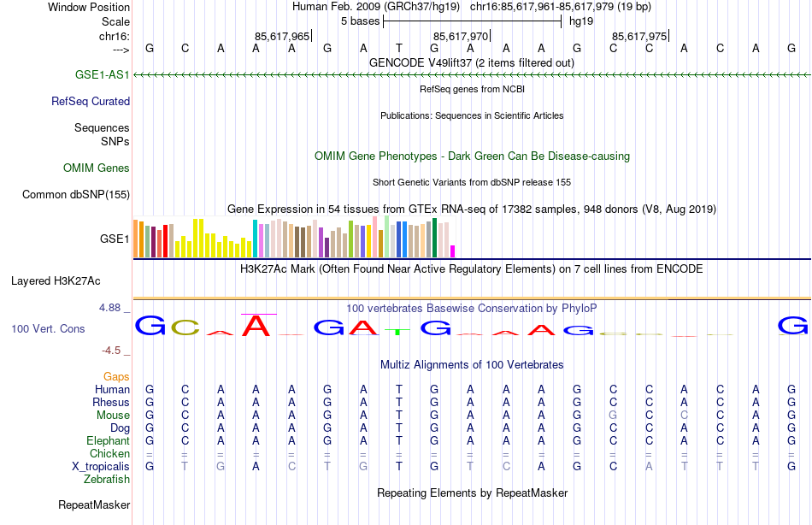This screenshot has width=812, height=525.
Task: Click the magenta final bar in GTEx chart
Action: (x=453, y=251)
